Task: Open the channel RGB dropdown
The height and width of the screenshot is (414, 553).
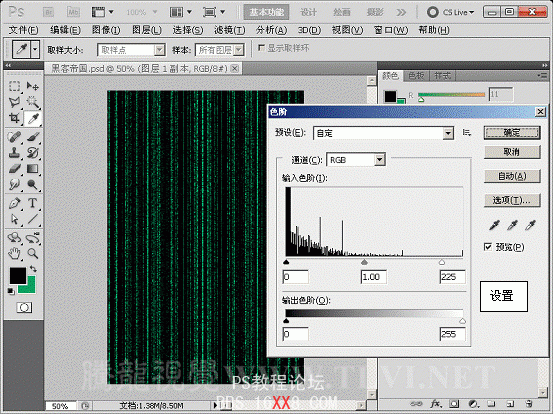Action: pos(379,160)
